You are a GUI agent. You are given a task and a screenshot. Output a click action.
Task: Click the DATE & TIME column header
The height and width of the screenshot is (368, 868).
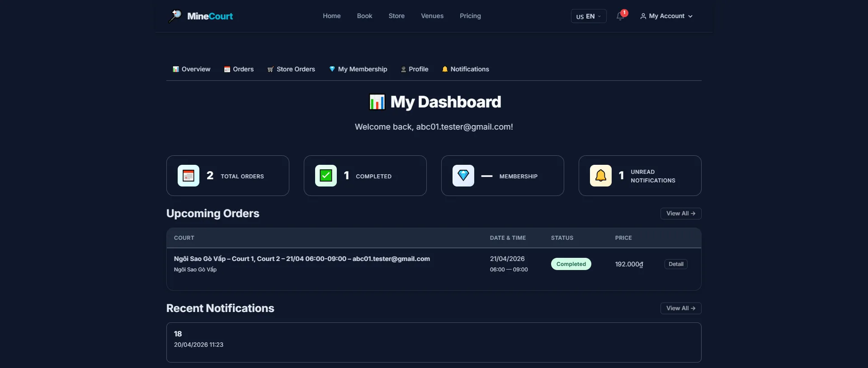[508, 238]
